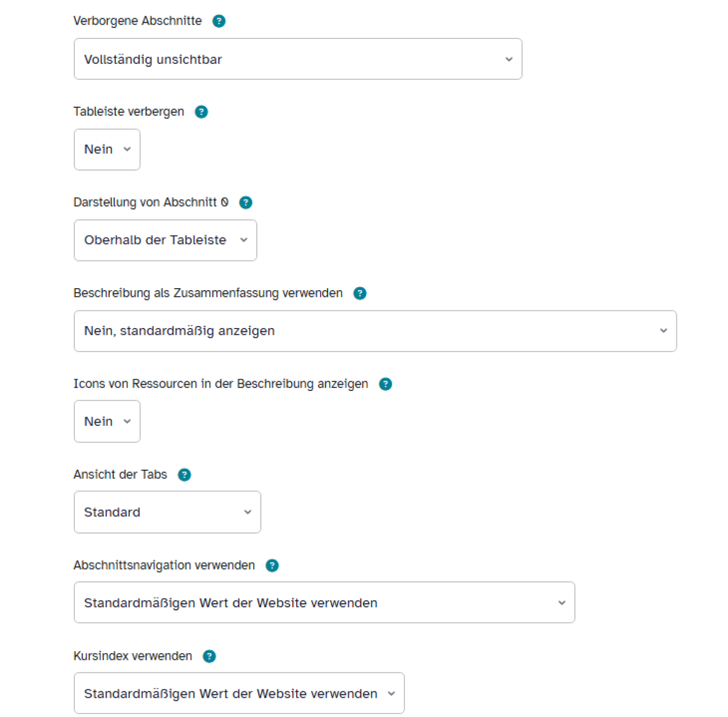
Task: Open the Ansicht der Tabs help tooltip
Action: coord(185,474)
